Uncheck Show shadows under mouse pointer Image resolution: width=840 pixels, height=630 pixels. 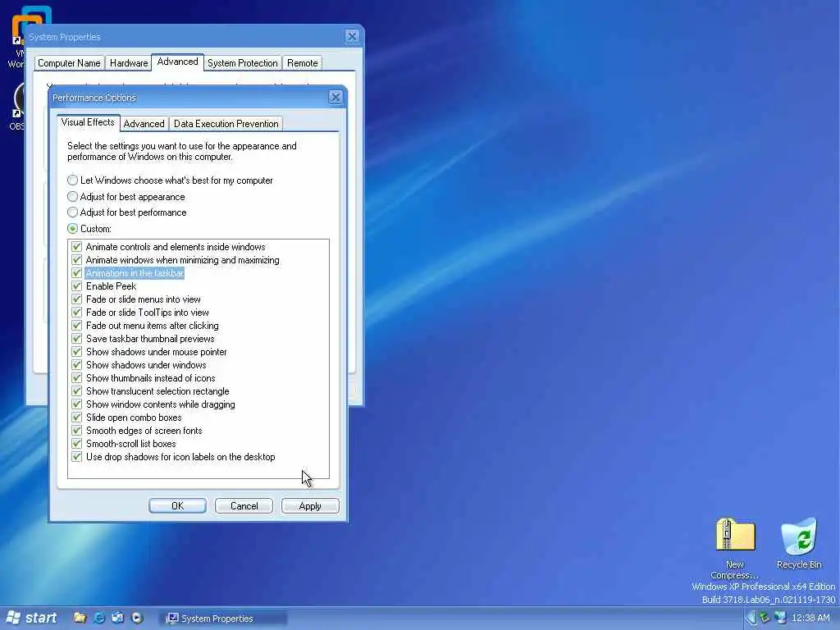(x=76, y=352)
